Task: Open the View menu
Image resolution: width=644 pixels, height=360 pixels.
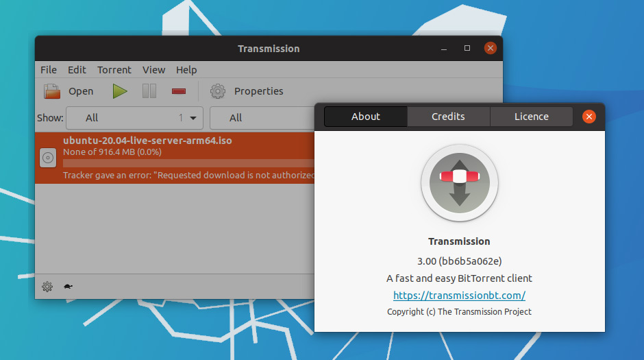Action: [153, 70]
